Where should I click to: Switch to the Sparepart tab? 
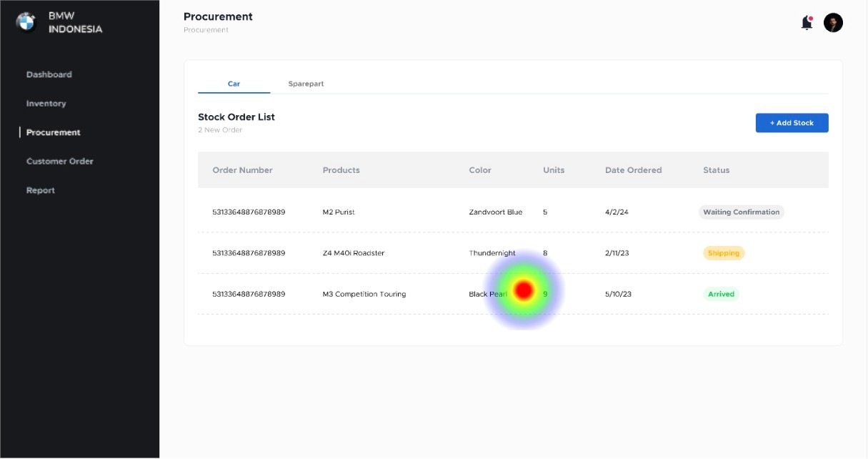click(306, 84)
